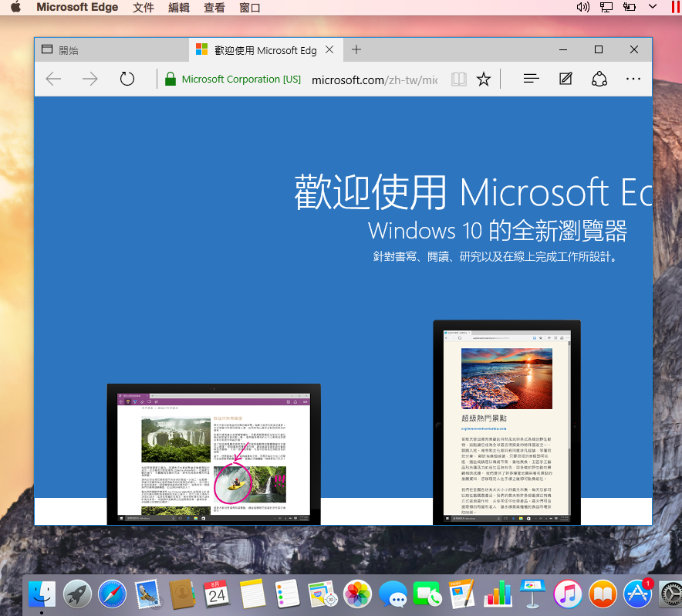The width and height of the screenshot is (682, 616).
Task: Open FaceTime in dock
Action: 427,594
